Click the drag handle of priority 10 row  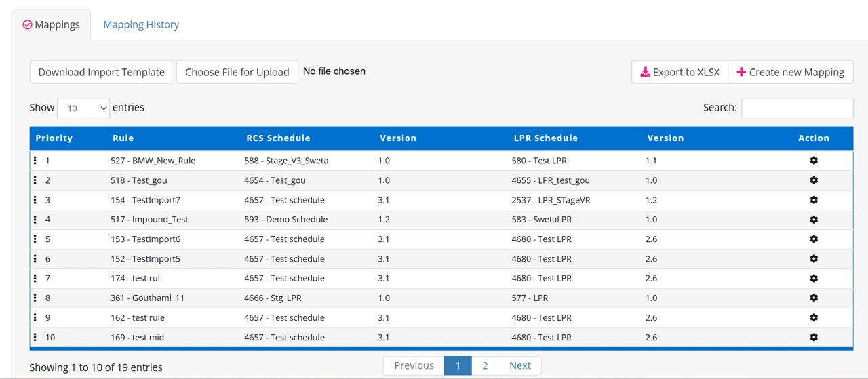tap(35, 337)
